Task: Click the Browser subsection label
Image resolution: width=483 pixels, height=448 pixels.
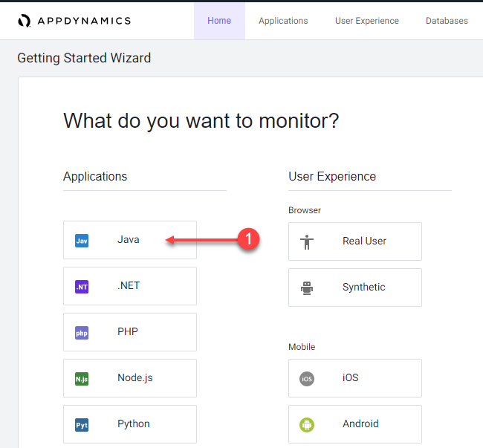Action: point(305,210)
